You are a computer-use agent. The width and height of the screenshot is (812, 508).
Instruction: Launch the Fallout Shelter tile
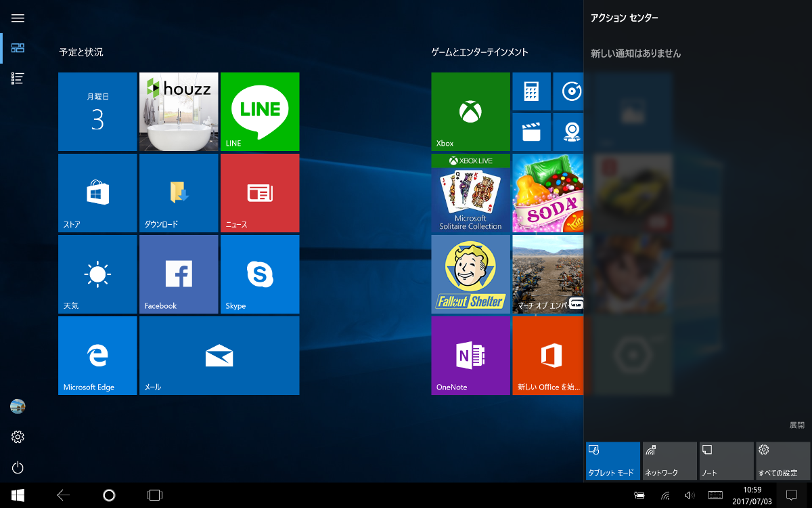coord(470,274)
